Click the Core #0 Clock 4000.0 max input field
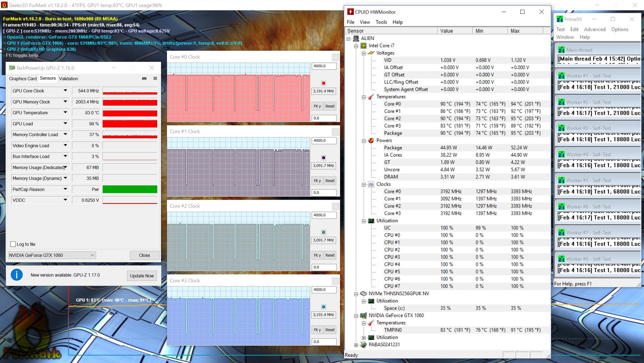The image size is (644, 363). click(x=324, y=66)
